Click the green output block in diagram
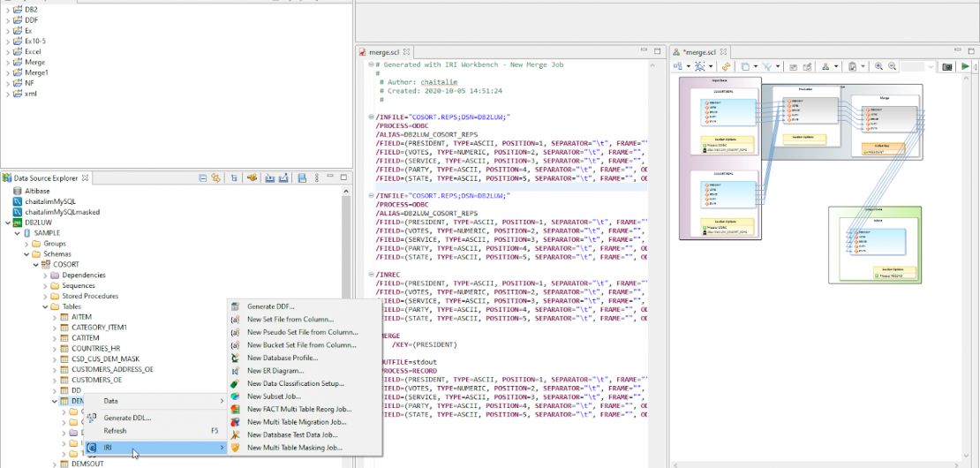This screenshot has width=980, height=468. click(x=875, y=245)
